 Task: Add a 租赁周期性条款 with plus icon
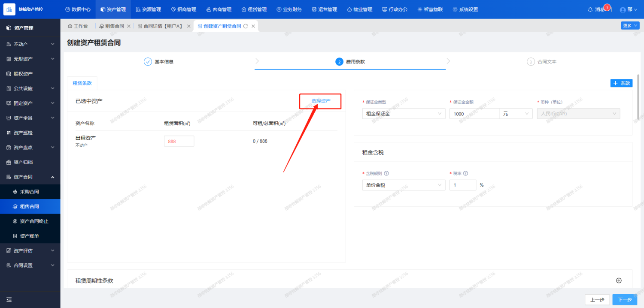[x=619, y=281]
